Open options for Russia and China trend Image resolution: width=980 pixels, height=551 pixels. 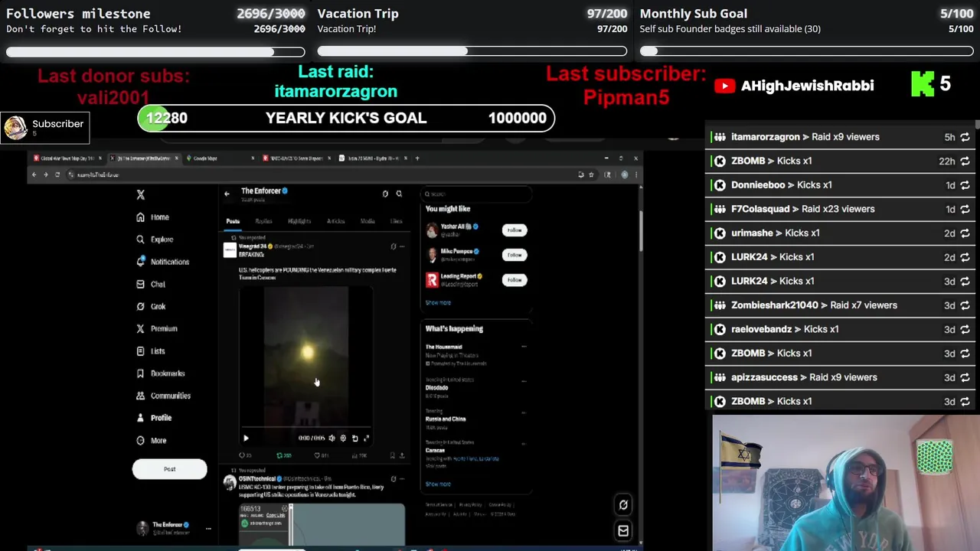[x=524, y=412]
